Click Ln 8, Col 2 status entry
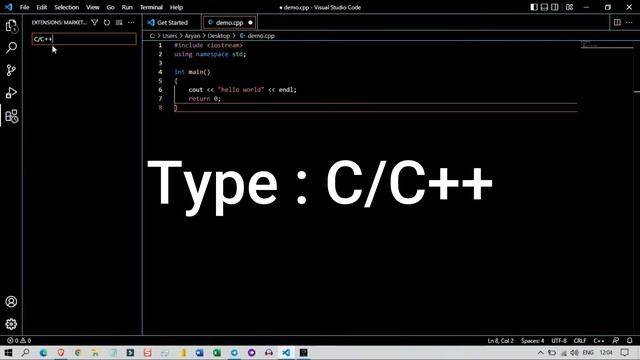The width and height of the screenshot is (640, 360). 500,340
